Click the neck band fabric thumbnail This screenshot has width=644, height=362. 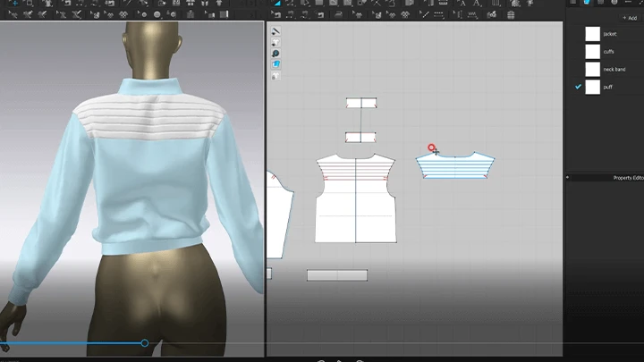(593, 70)
